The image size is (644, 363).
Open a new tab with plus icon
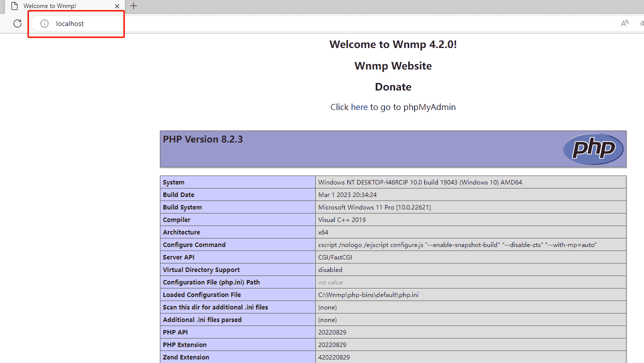coord(133,6)
